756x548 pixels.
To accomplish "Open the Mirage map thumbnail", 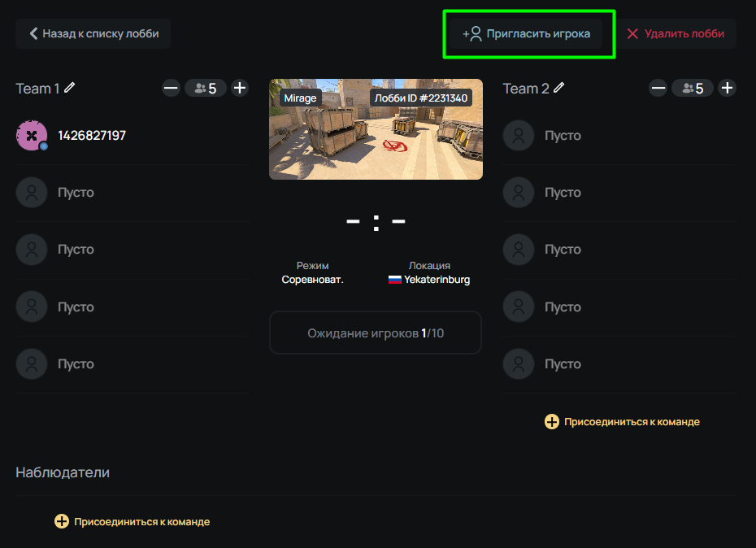I will (376, 129).
